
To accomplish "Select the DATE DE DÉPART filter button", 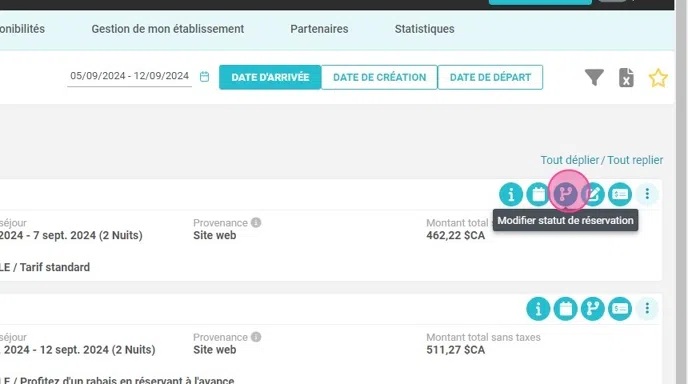I will click(x=490, y=77).
